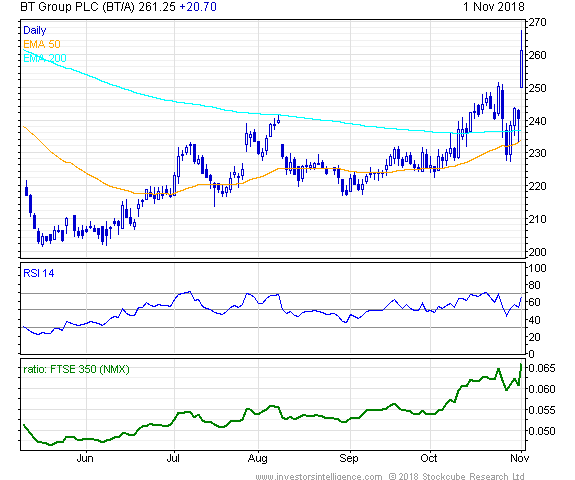This screenshot has height=480, width=575.
Task: Click the 1 Nov 2018 date
Action: click(494, 7)
